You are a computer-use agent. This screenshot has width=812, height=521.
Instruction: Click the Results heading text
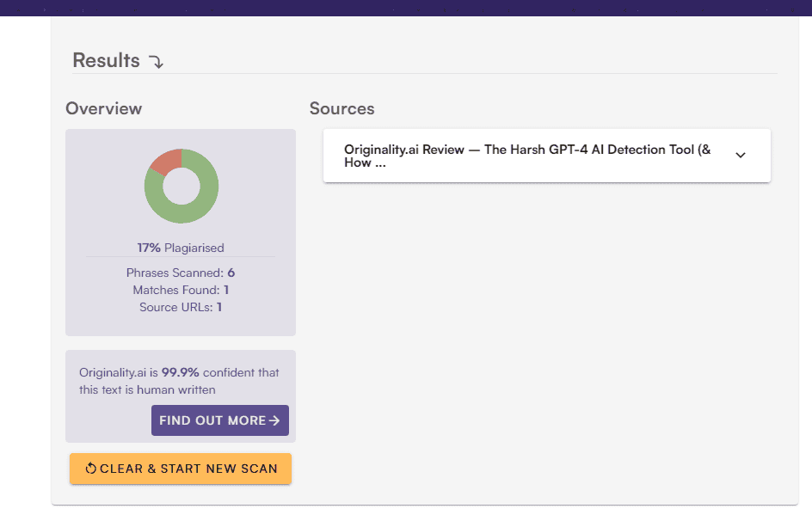tap(106, 60)
